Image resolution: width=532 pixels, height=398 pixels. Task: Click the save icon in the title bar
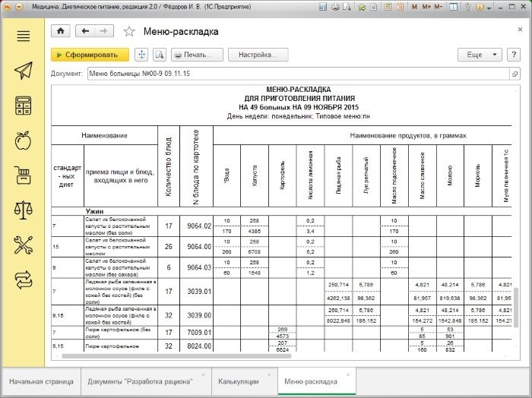(x=323, y=6)
